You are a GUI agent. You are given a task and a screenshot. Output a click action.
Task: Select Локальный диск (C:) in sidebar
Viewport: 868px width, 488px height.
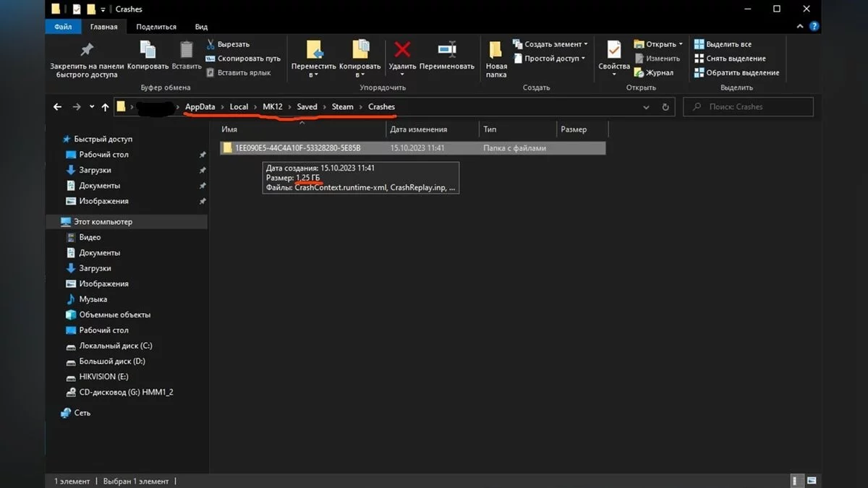pos(116,346)
